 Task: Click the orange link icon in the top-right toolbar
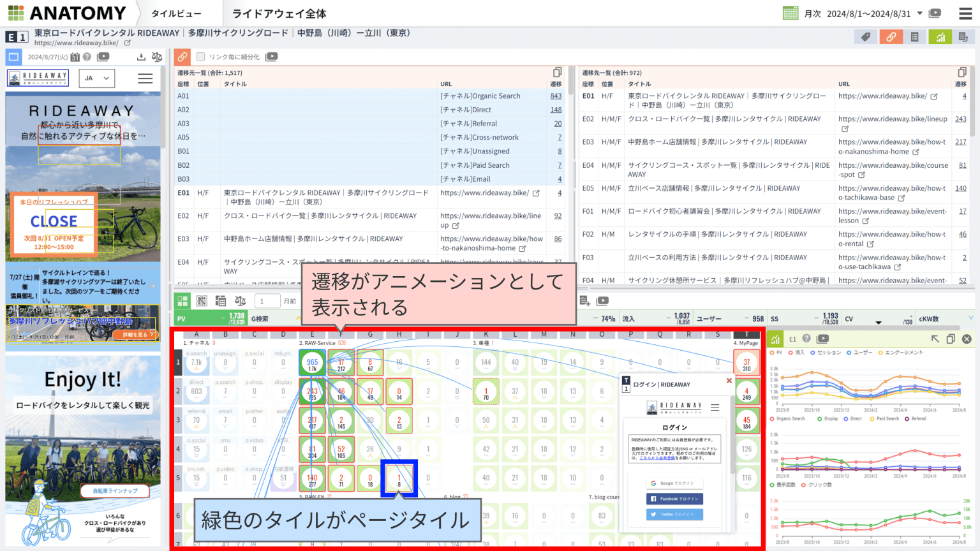(x=891, y=38)
